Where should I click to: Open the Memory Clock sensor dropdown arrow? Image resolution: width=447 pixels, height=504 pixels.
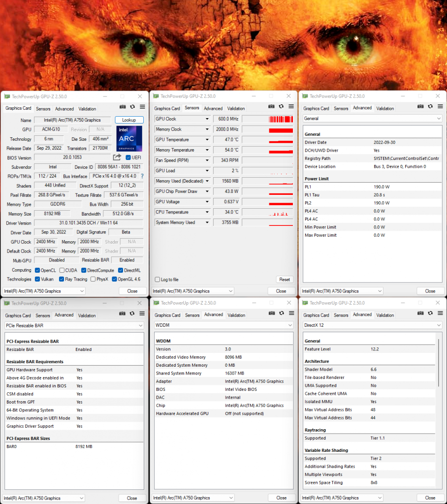[207, 129]
